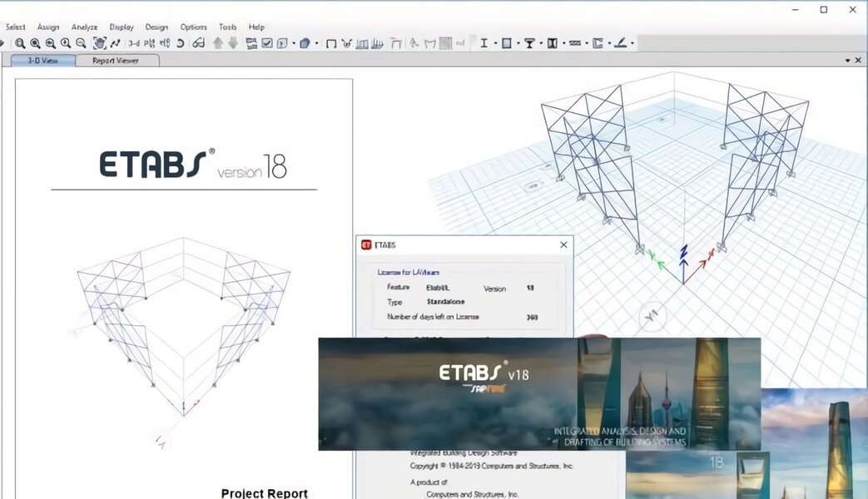
Task: Click the 360 days left value
Action: point(532,318)
